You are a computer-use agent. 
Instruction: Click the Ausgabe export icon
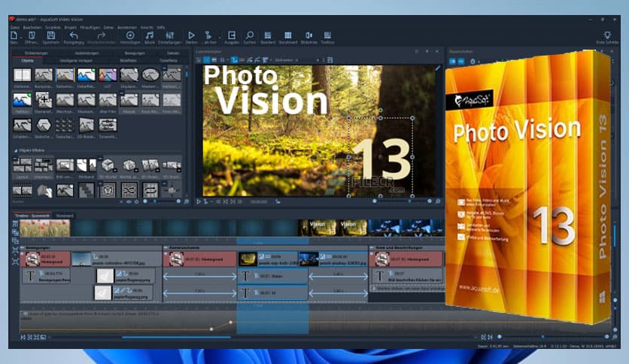click(231, 35)
